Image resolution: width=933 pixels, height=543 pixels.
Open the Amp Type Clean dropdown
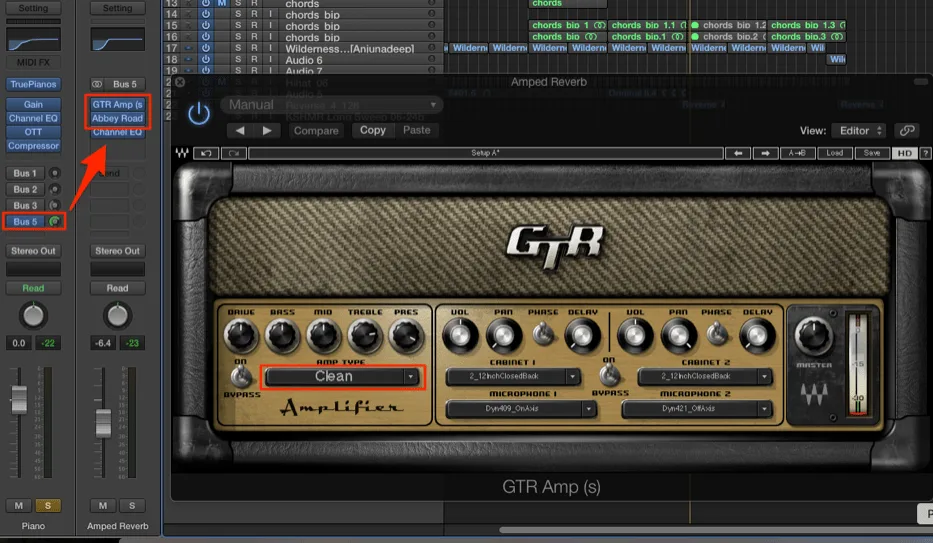342,376
